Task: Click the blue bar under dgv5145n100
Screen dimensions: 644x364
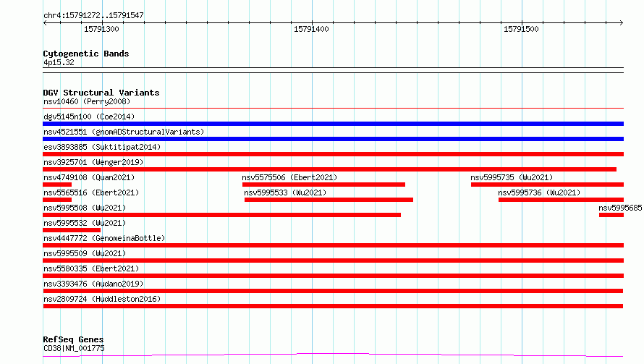Action: pyautogui.click(x=333, y=124)
